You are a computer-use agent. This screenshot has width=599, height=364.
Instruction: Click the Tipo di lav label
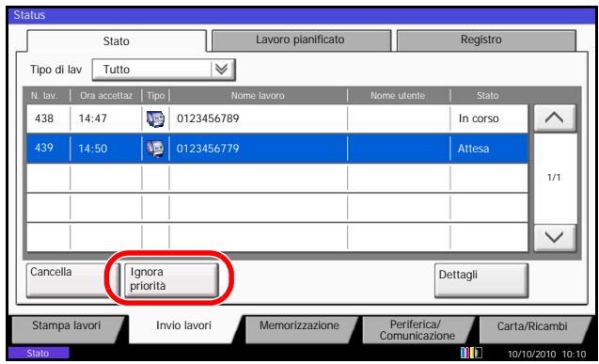pyautogui.click(x=55, y=70)
